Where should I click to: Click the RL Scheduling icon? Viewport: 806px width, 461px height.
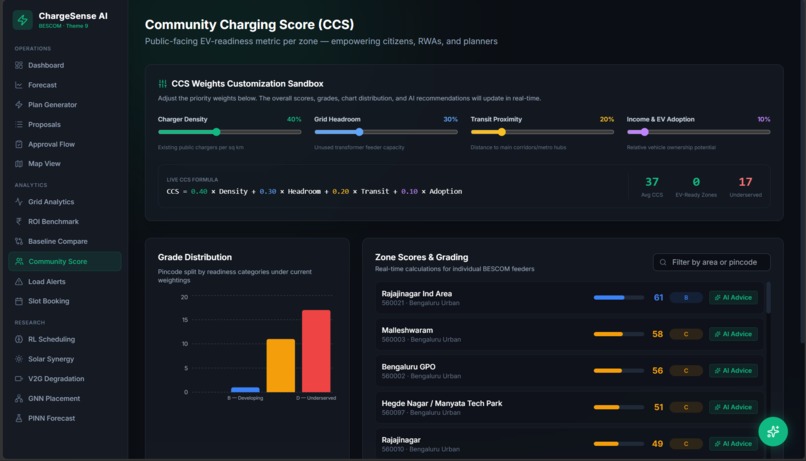(19, 339)
